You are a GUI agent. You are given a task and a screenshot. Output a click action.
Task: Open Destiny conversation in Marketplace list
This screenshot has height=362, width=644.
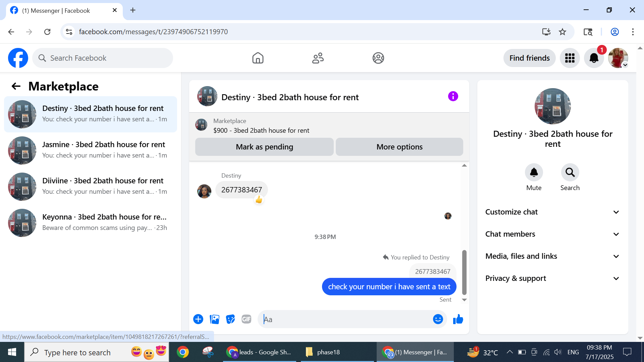click(x=91, y=114)
